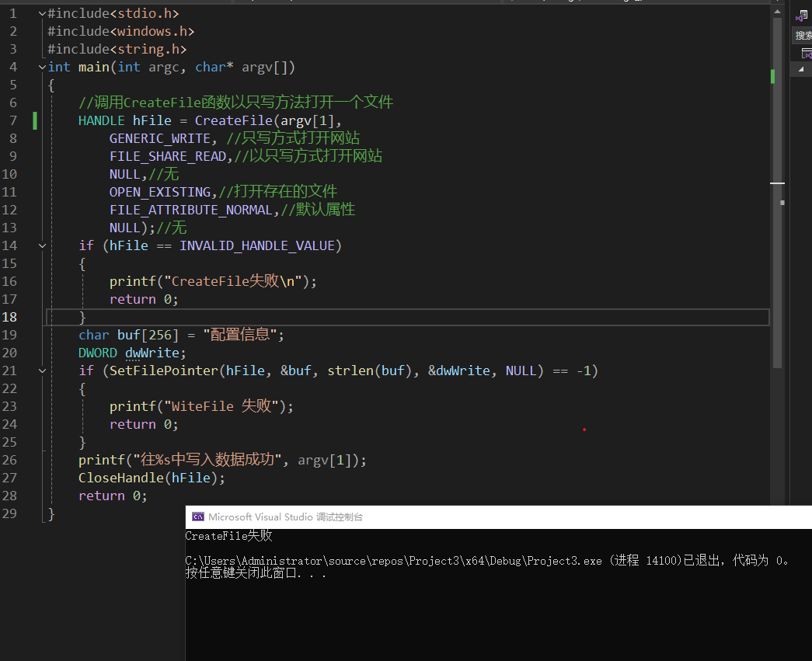Collapse the fold arrow on line 21
Image resolution: width=812 pixels, height=661 pixels.
pyautogui.click(x=42, y=371)
